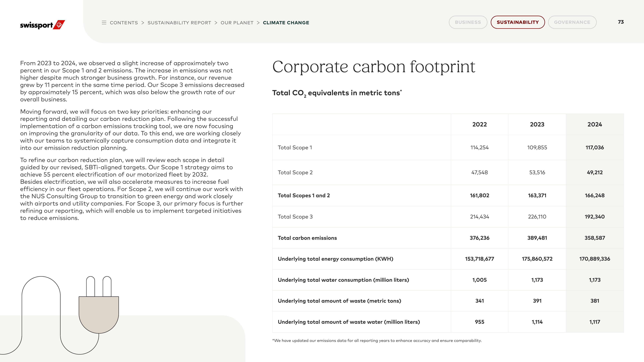The height and width of the screenshot is (362, 644).
Task: Select value 161,802 in the table
Action: [x=479, y=196]
